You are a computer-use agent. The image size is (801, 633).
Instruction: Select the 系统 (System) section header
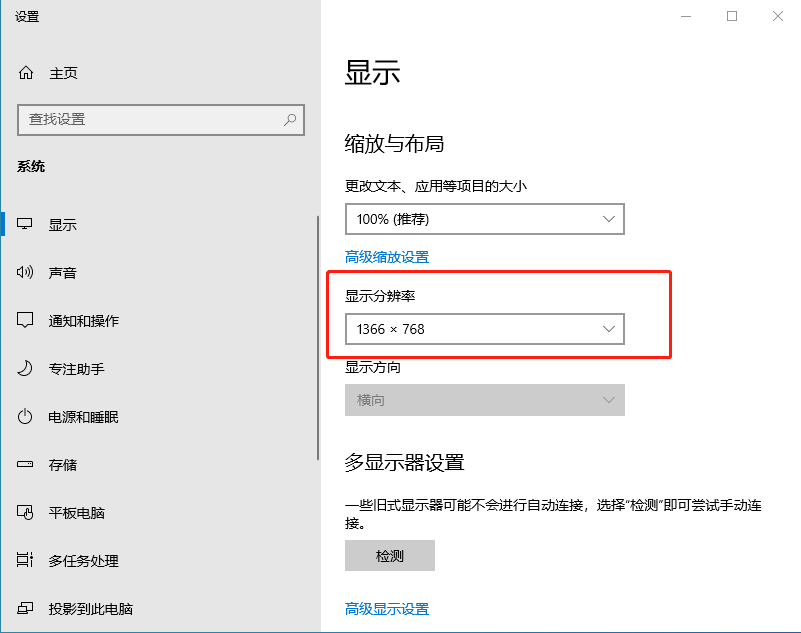pos(30,166)
